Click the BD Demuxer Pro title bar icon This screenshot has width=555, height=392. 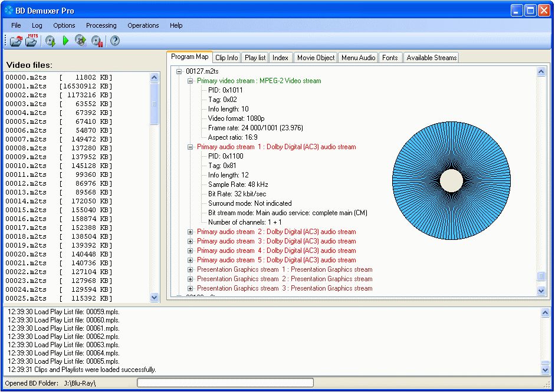9,10
